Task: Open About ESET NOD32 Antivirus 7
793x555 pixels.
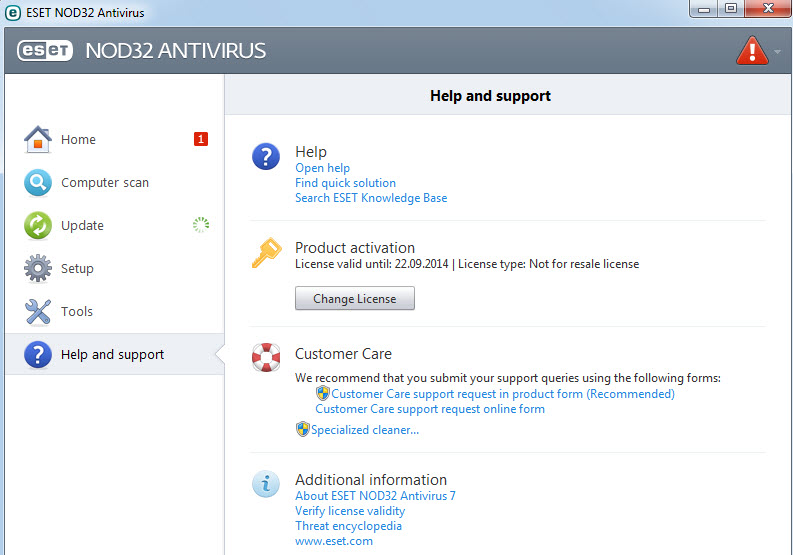Action: (375, 496)
